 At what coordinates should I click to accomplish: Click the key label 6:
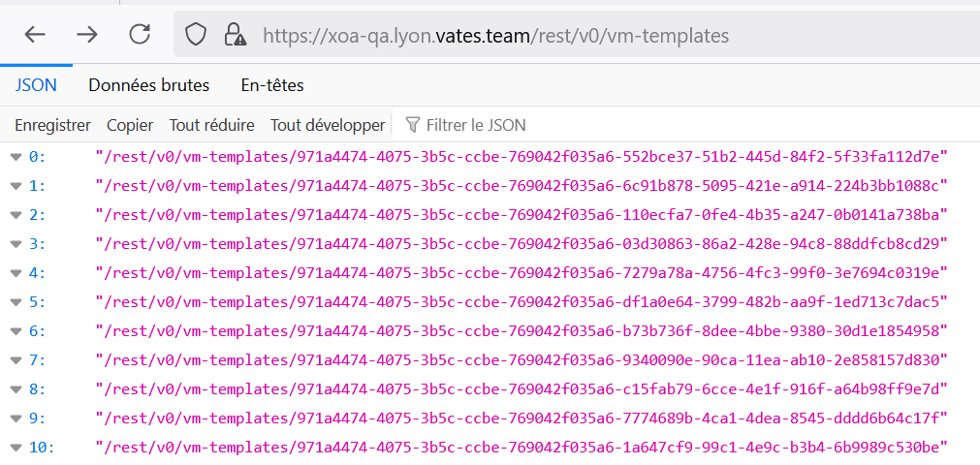pyautogui.click(x=38, y=330)
